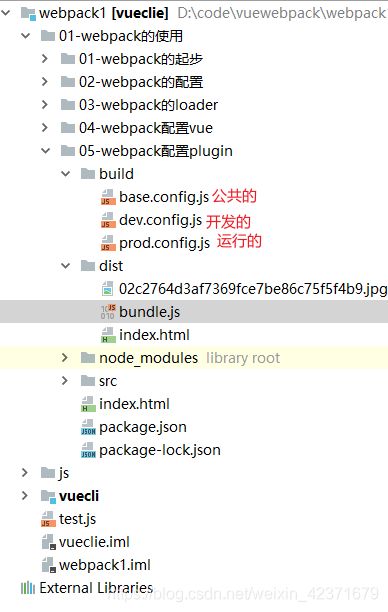388x612 pixels.
Task: Expand the src folder arrow
Action: tap(65, 381)
